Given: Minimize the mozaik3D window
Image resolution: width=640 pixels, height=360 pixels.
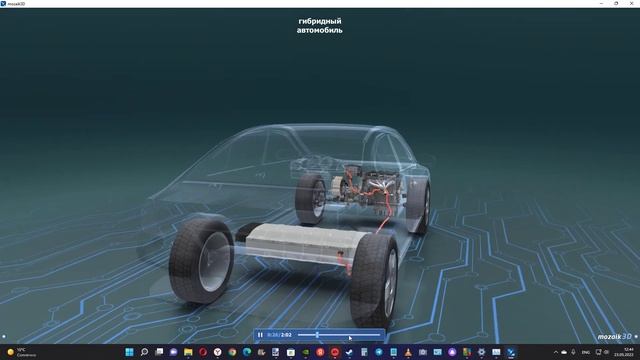Looking at the screenshot, I should pyautogui.click(x=601, y=3).
